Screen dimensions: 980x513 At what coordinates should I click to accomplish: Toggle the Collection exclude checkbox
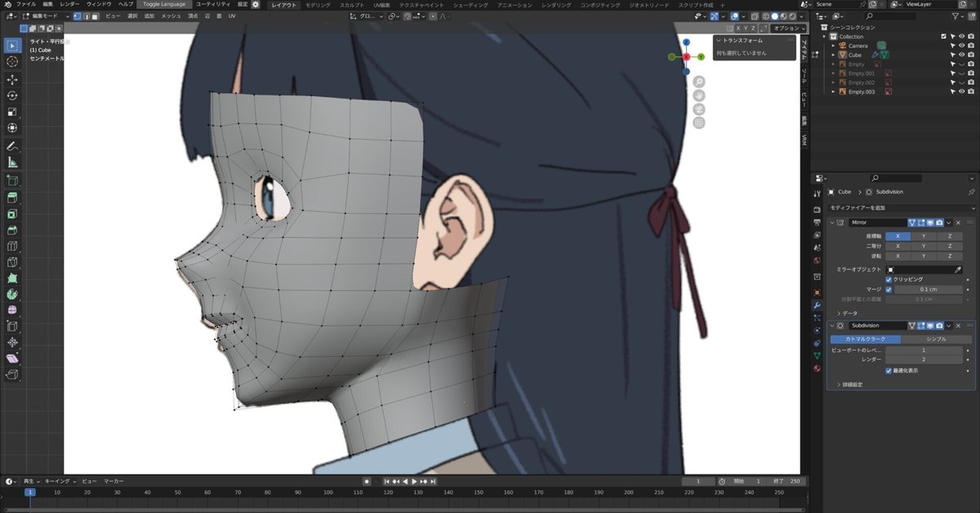(x=943, y=37)
